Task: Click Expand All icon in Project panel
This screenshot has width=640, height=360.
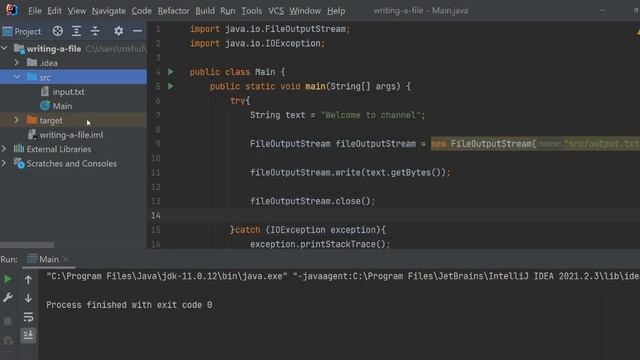Action: [x=76, y=31]
